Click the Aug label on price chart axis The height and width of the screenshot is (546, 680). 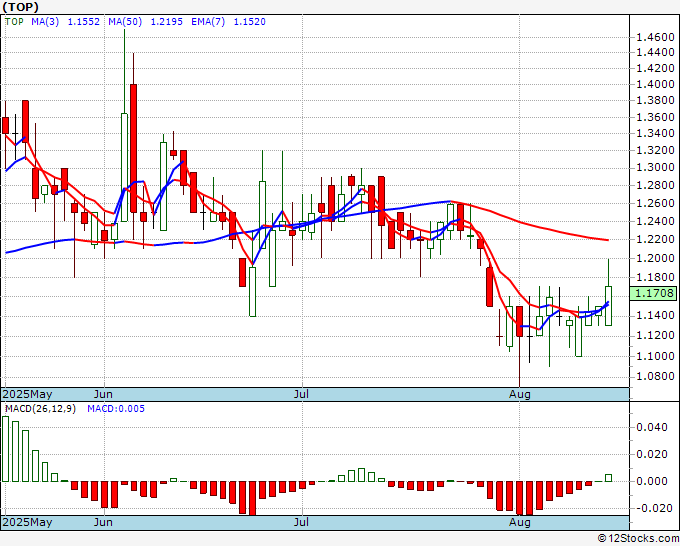(520, 394)
